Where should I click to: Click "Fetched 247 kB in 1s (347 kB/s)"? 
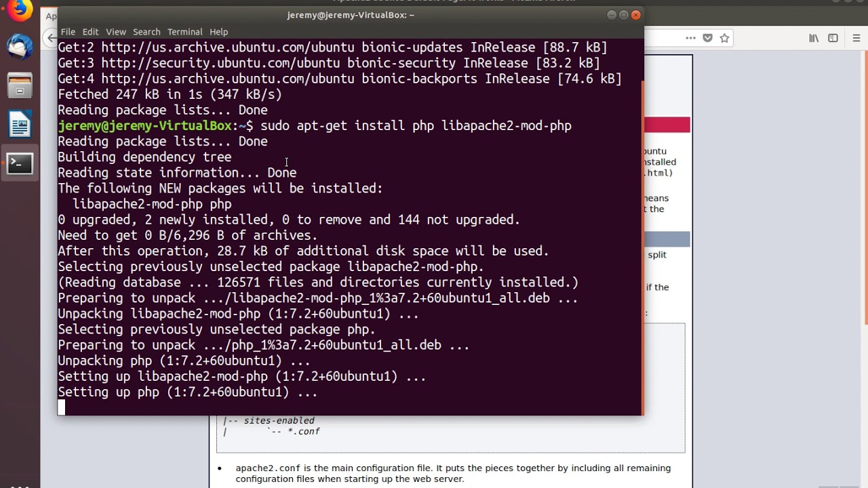pyautogui.click(x=170, y=94)
